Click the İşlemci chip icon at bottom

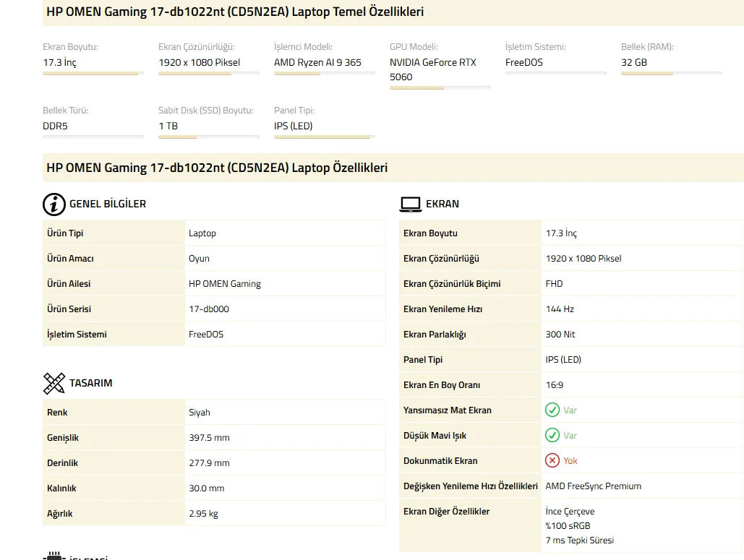click(x=54, y=556)
